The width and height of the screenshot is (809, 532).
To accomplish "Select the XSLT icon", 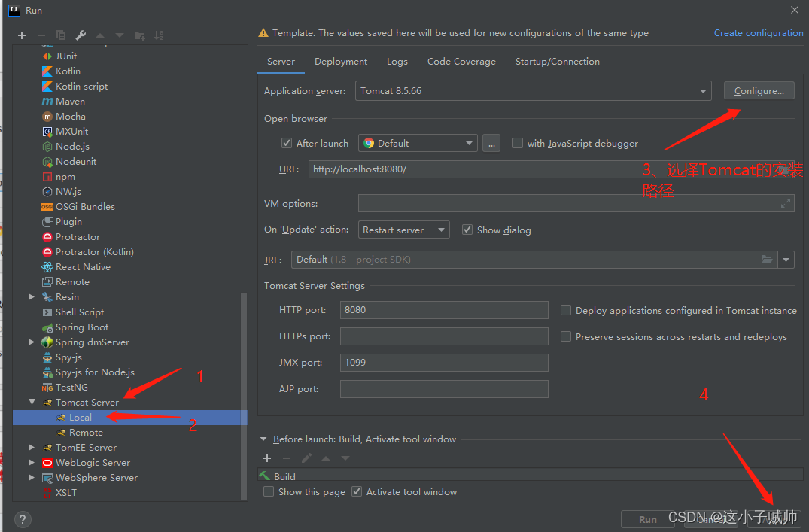I will click(x=47, y=493).
